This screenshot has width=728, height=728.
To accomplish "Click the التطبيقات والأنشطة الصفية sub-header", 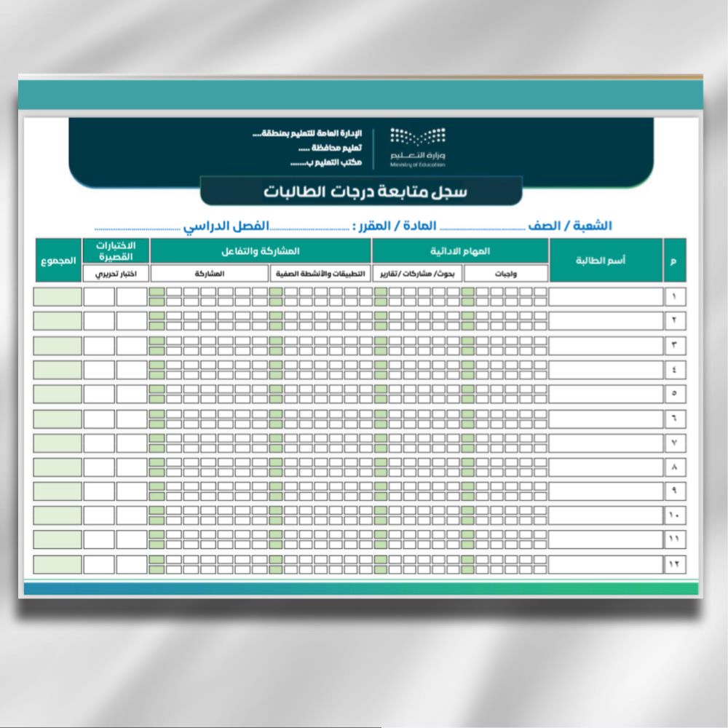I will (320, 274).
